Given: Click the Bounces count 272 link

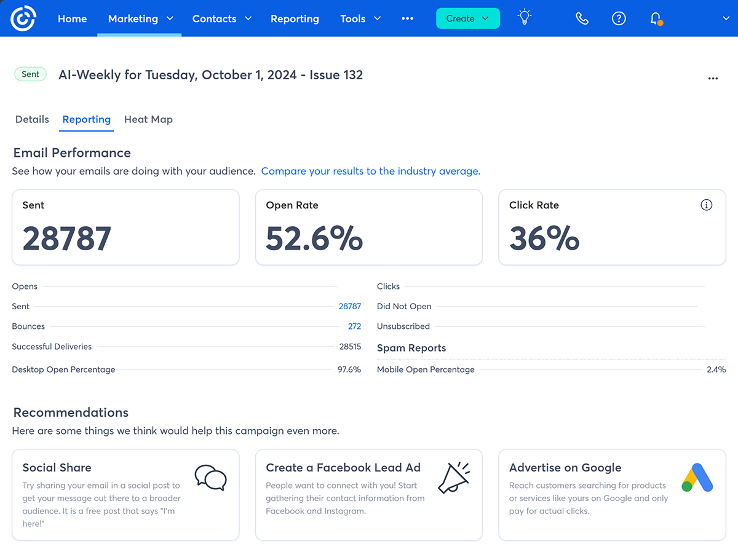Looking at the screenshot, I should click(354, 326).
